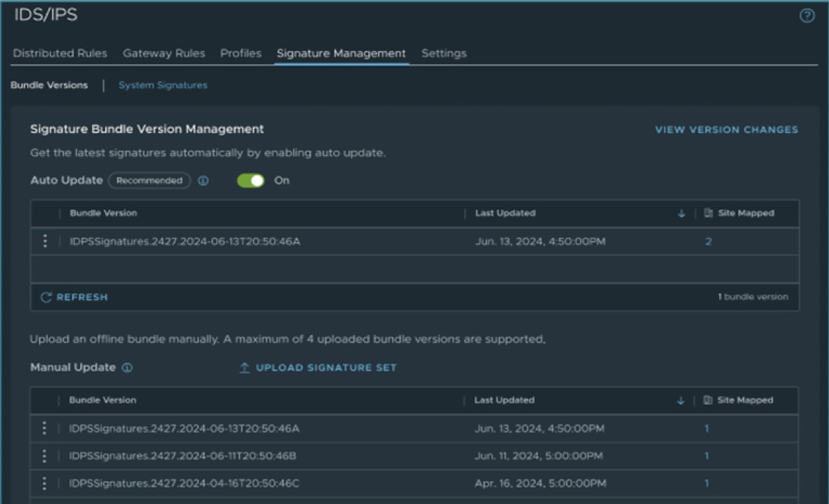
Task: Click the Last Updated header text in the manual update table
Action: click(x=505, y=400)
